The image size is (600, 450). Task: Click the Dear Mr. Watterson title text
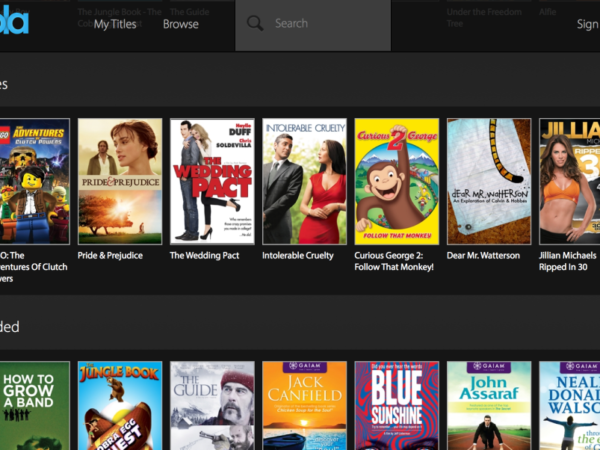pos(483,256)
